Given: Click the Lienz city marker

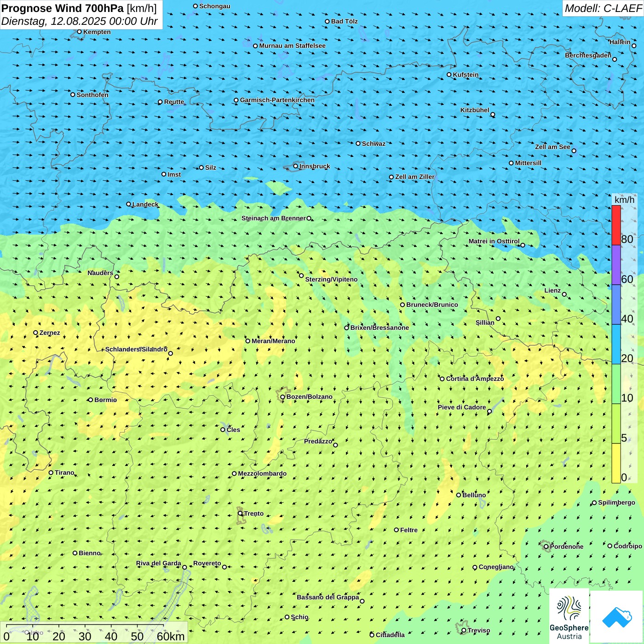Looking at the screenshot, I should [564, 294].
